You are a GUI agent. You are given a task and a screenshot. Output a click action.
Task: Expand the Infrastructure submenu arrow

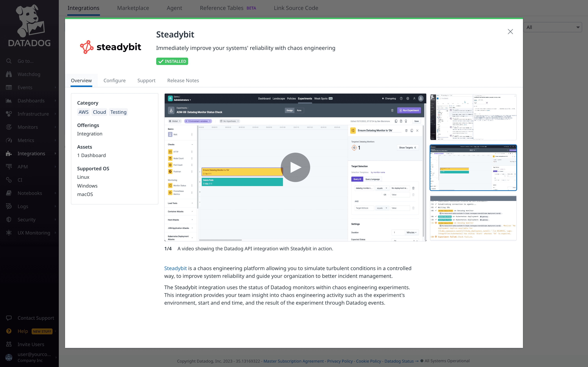coord(55,114)
